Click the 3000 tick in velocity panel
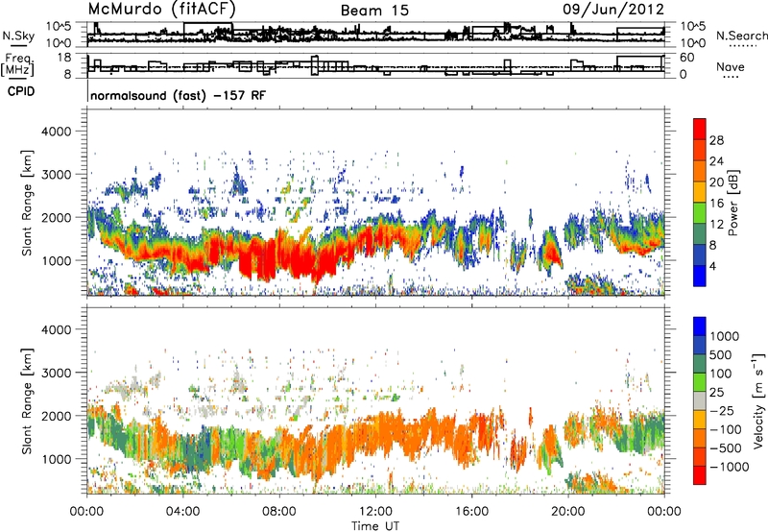Screen dimensions: 768x532 pyautogui.click(x=56, y=373)
